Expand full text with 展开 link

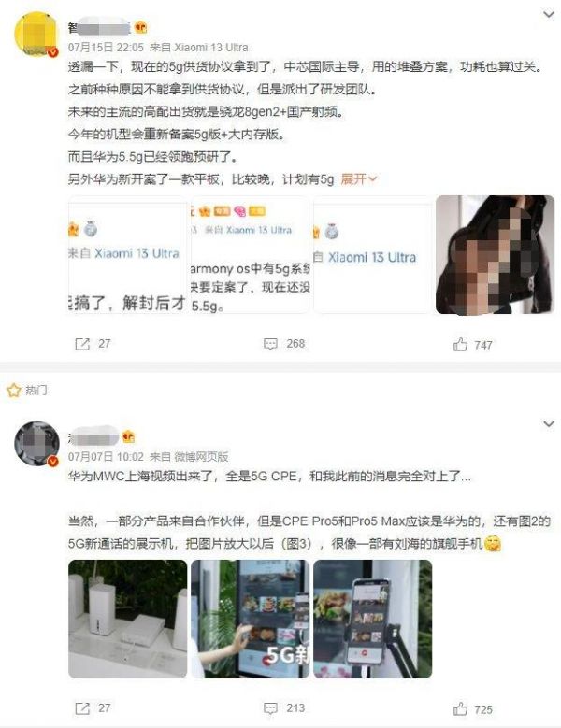point(359,179)
